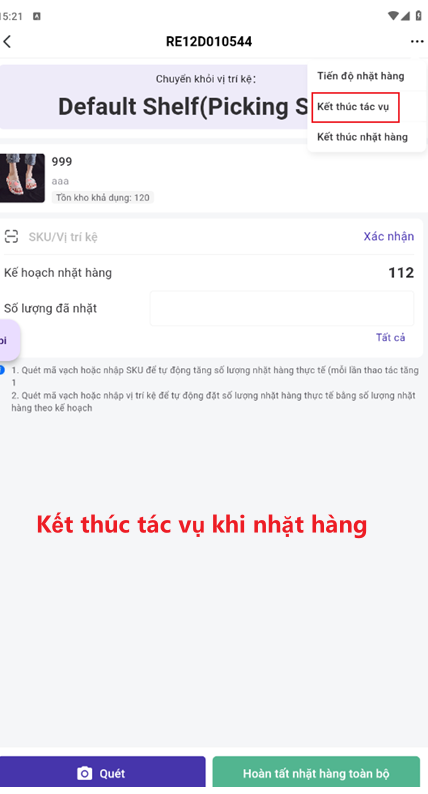Viewport: 428px width, 794px height.
Task: Tap the cellular signal icon
Action: coord(405,16)
